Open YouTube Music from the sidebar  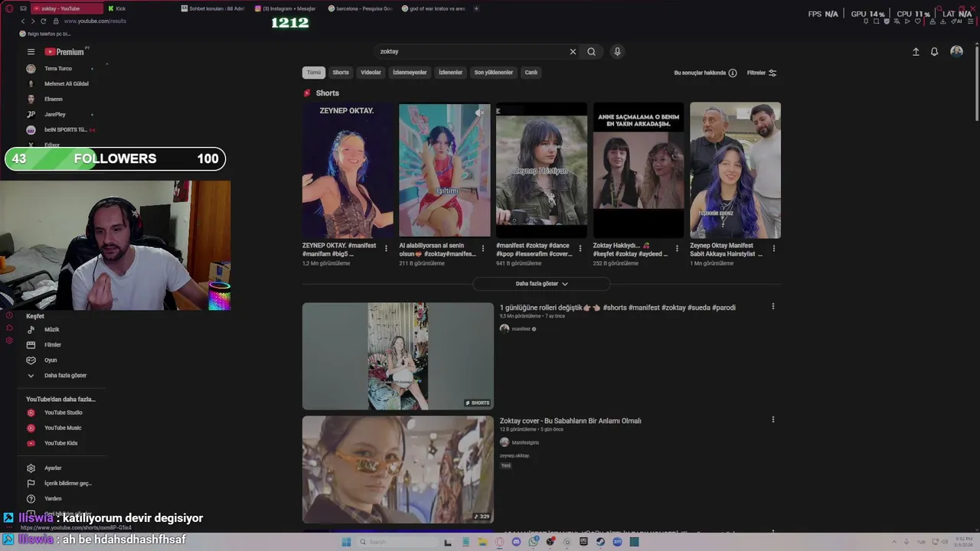63,428
